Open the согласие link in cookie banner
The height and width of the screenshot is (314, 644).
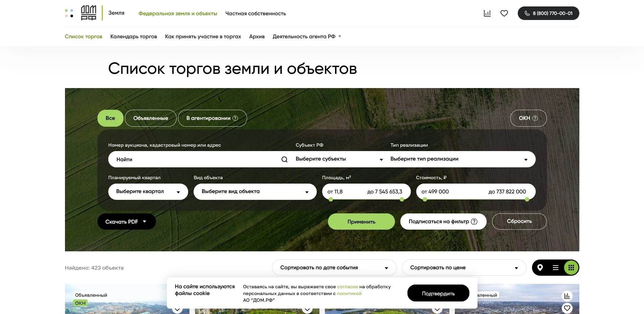(347, 287)
